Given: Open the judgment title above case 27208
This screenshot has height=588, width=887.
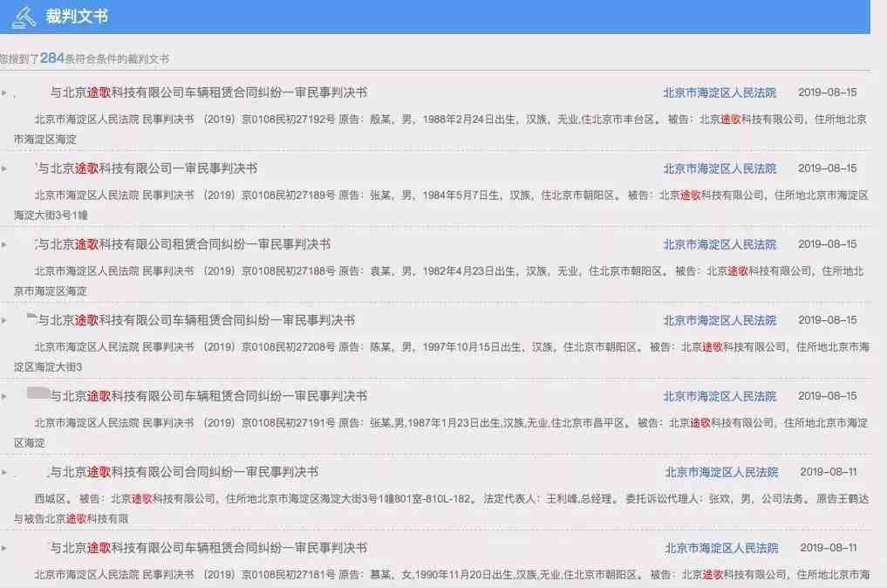Looking at the screenshot, I should point(196,320).
